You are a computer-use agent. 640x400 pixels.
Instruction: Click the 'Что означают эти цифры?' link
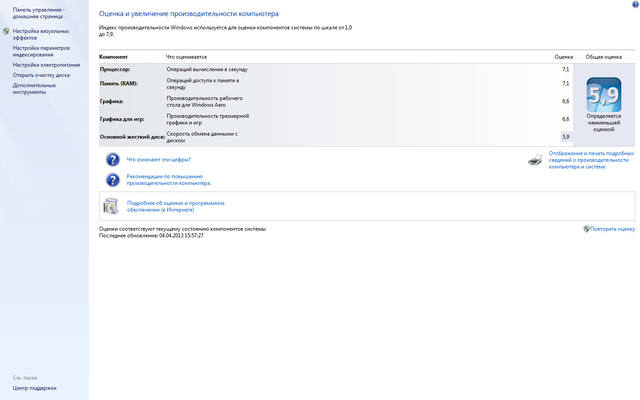(x=158, y=159)
